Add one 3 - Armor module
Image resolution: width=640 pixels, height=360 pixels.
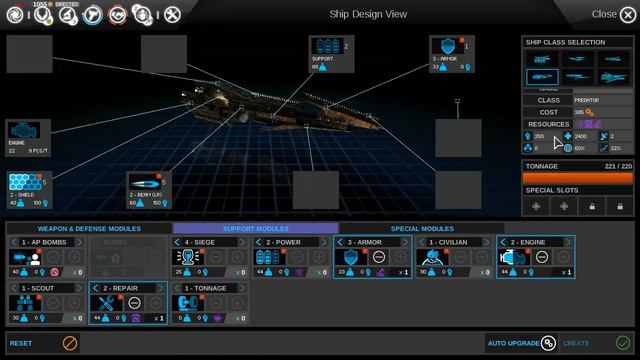click(x=400, y=257)
